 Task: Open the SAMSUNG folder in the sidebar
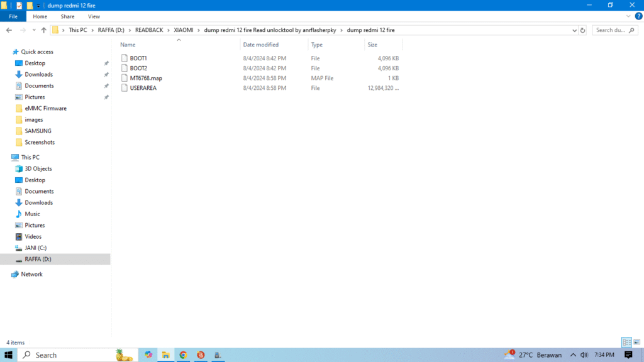[38, 131]
